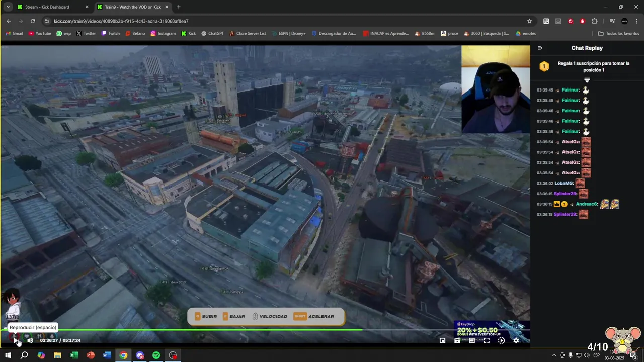Expand the gift subscription leaderboard chevron

click(587, 80)
